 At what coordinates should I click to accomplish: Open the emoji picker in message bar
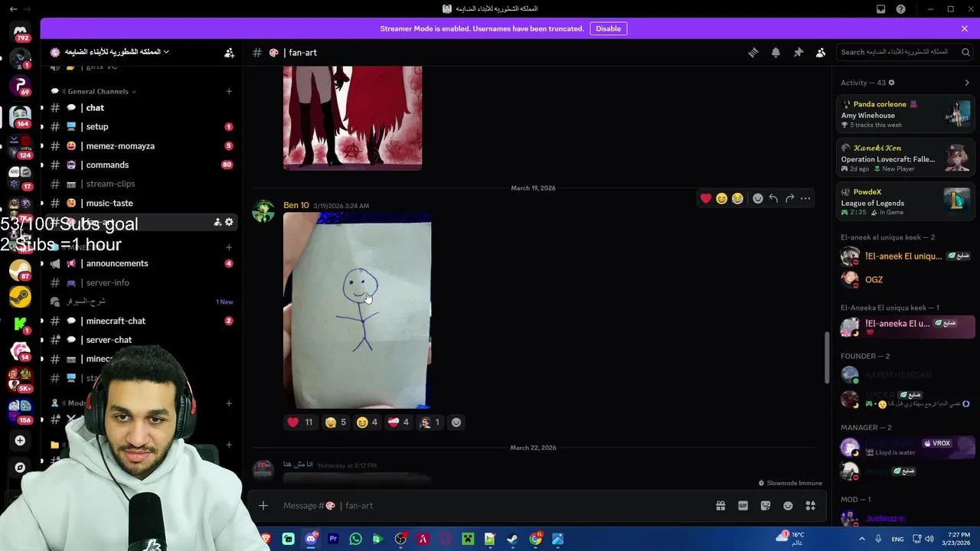pyautogui.click(x=788, y=506)
